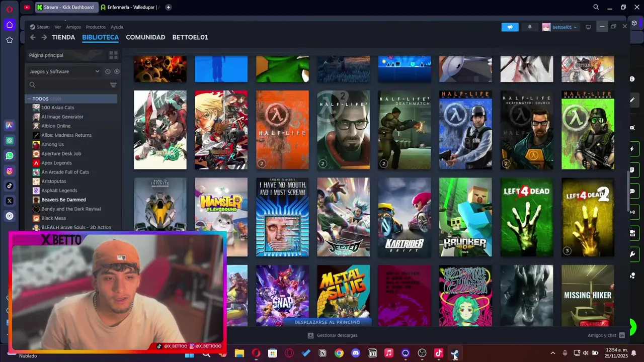Image resolution: width=644 pixels, height=362 pixels.
Task: Open Juegos y Software dropdown
Action: pyautogui.click(x=64, y=71)
